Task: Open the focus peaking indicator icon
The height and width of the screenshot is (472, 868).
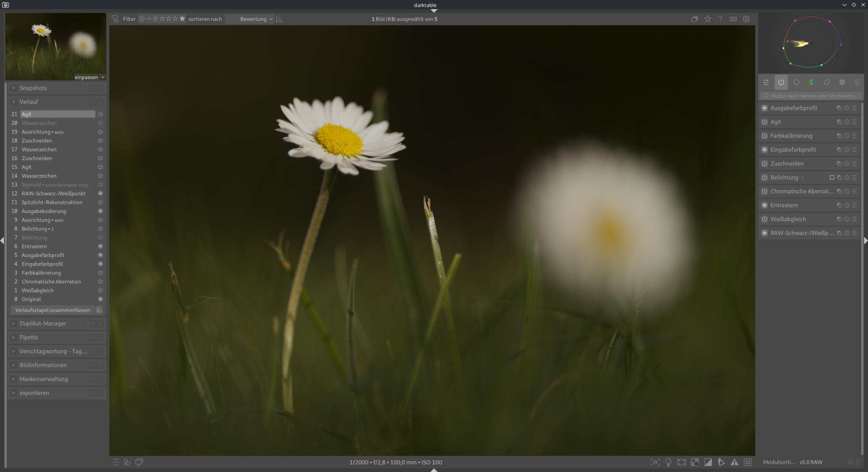Action: click(655, 462)
